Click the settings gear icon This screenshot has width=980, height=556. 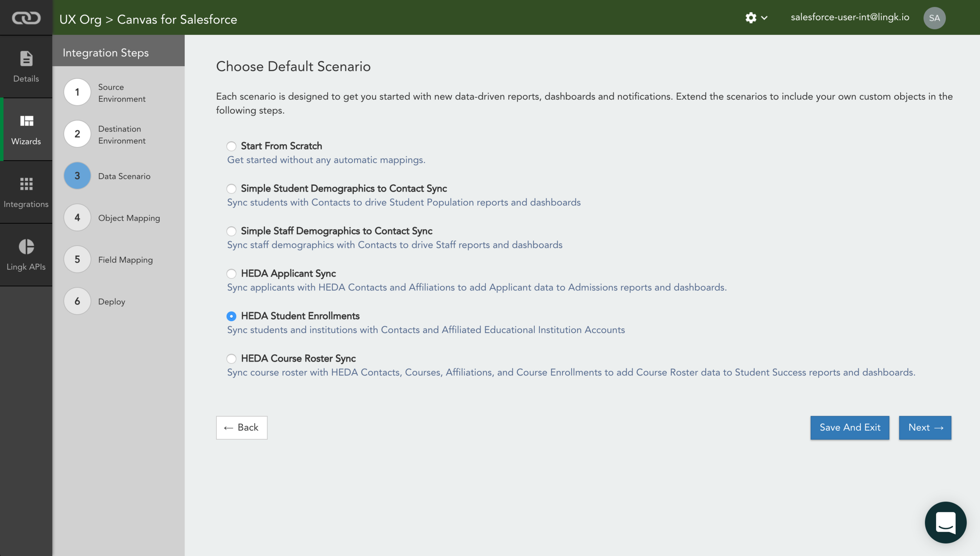click(751, 18)
